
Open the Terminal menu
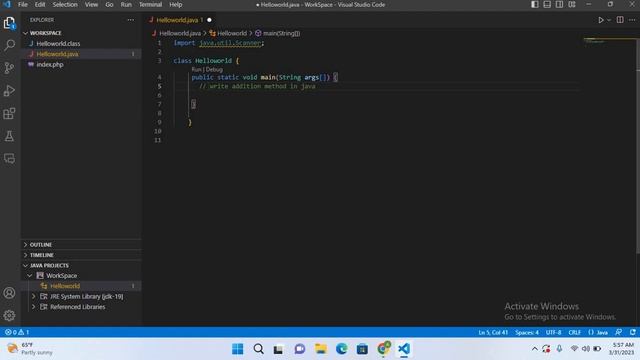tap(151, 4)
